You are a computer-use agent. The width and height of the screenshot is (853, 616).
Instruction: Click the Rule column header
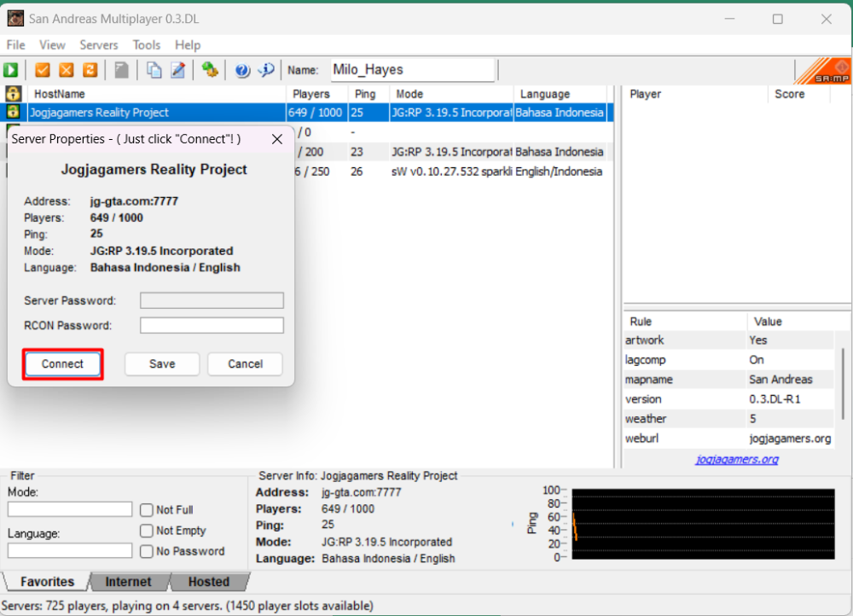pyautogui.click(x=685, y=322)
